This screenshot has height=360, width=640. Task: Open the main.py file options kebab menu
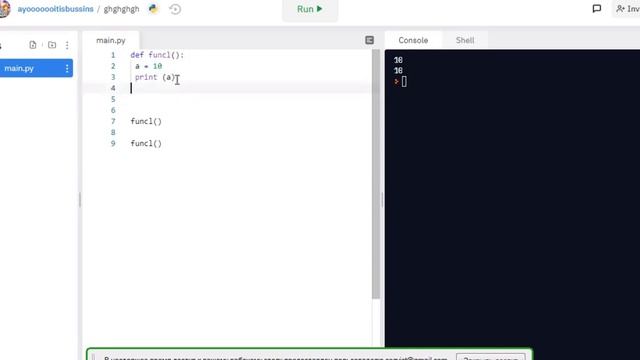[x=67, y=69]
